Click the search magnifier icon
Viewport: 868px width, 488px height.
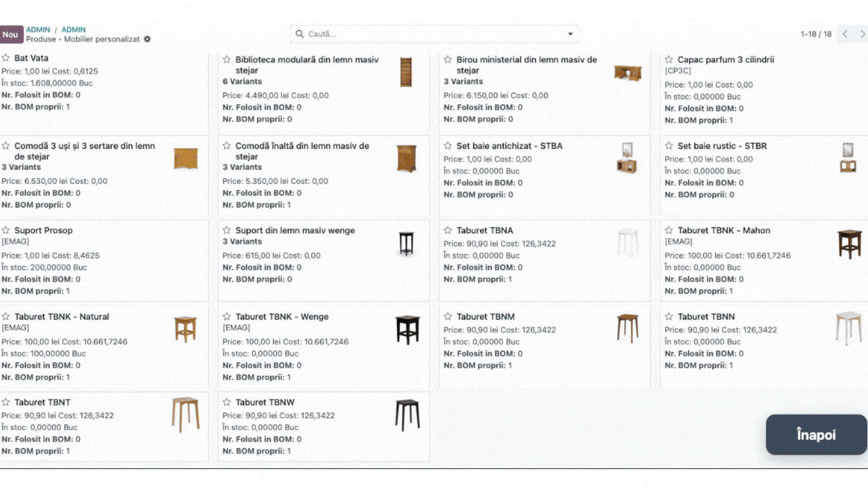click(x=299, y=34)
